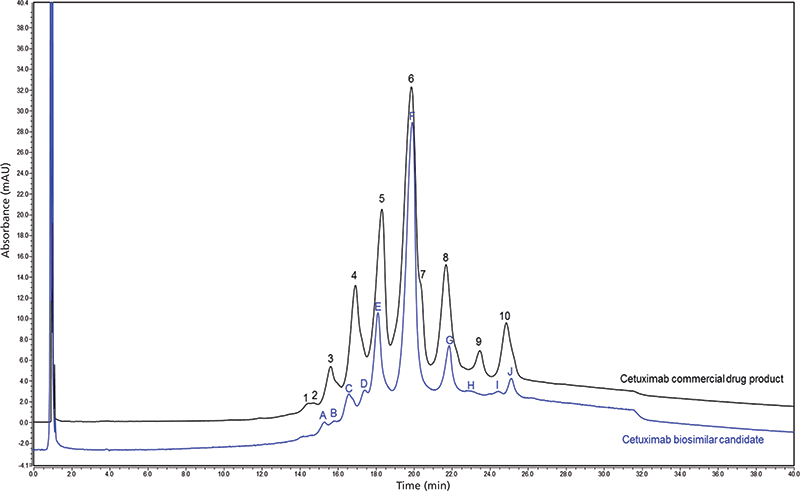Click the blue peak label D

pos(364,383)
